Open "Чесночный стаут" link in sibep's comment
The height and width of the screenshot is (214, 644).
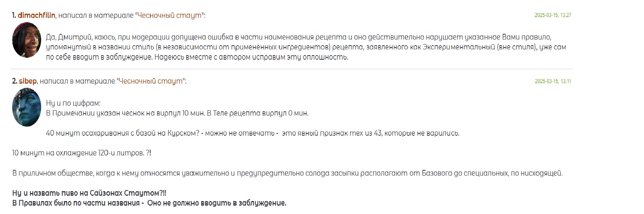pyautogui.click(x=151, y=81)
